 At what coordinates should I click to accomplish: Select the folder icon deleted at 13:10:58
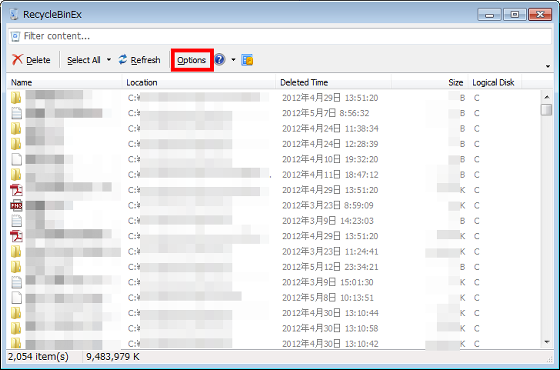point(16,328)
